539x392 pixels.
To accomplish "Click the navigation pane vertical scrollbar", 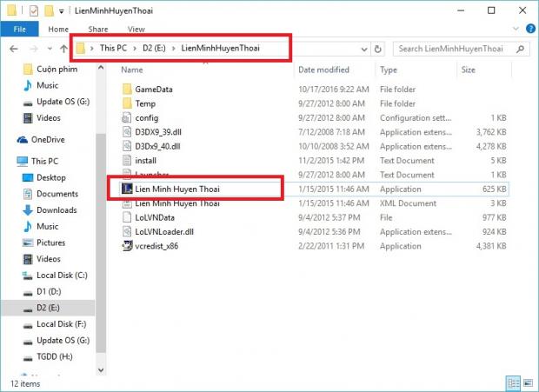I will coord(100,217).
